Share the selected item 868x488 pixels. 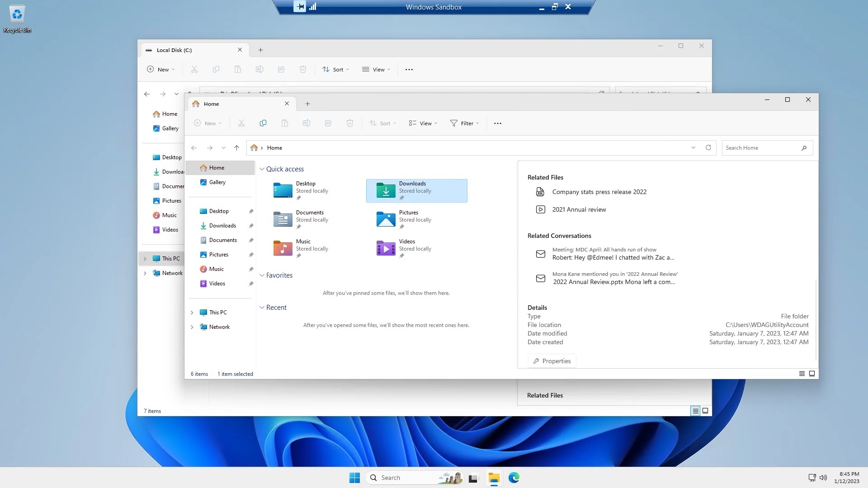(x=328, y=123)
